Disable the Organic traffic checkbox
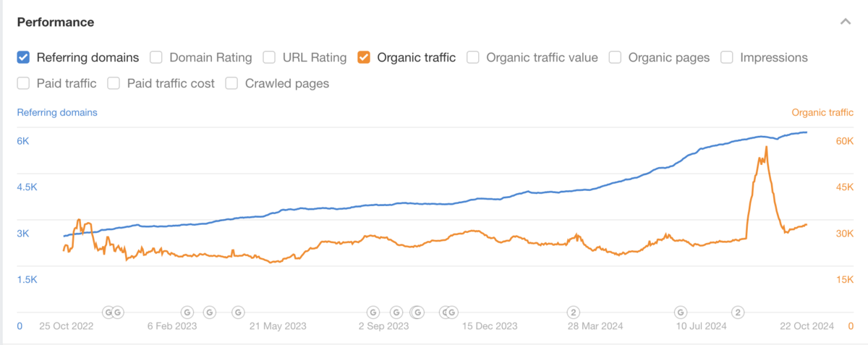This screenshot has height=345, width=868. coord(364,57)
